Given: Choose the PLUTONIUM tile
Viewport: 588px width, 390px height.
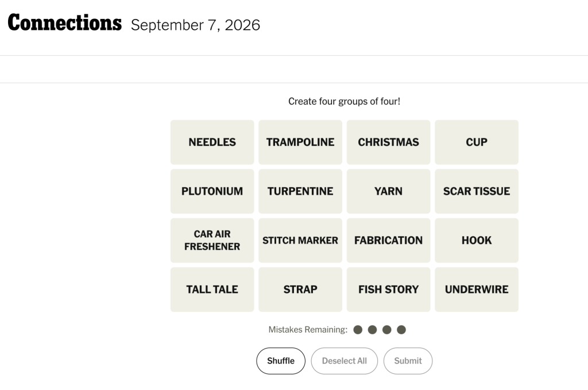Looking at the screenshot, I should [x=212, y=191].
